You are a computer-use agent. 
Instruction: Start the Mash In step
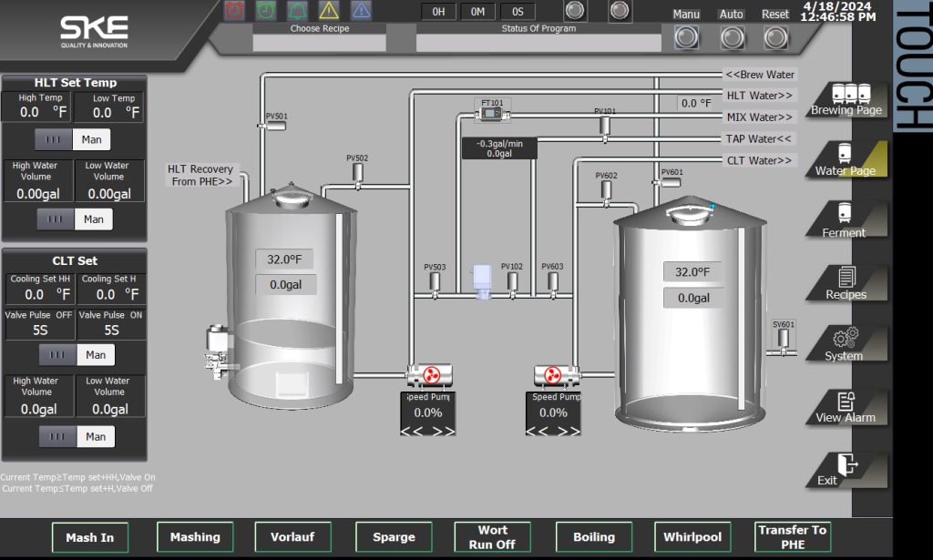tap(89, 537)
